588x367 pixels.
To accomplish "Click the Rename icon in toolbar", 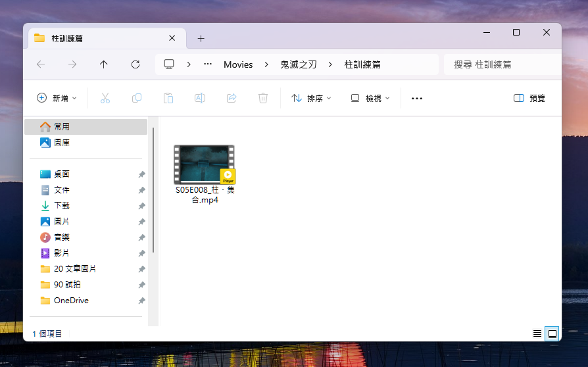I will pos(200,98).
